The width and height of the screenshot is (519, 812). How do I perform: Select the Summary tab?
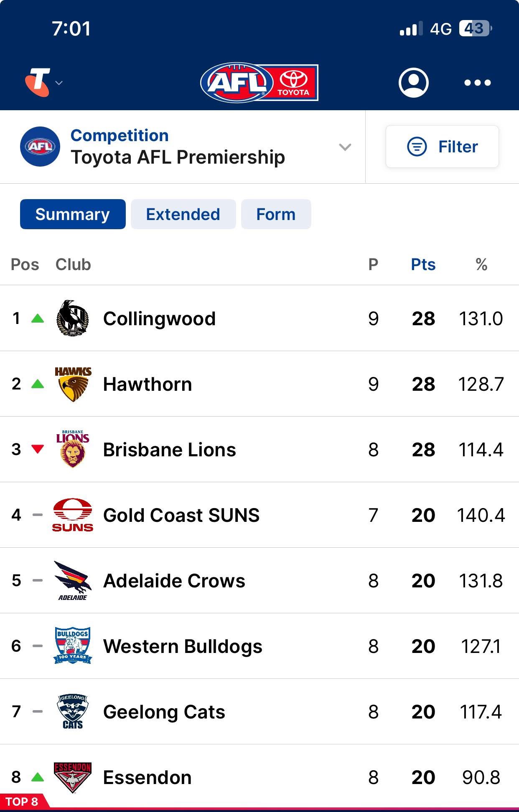[73, 214]
